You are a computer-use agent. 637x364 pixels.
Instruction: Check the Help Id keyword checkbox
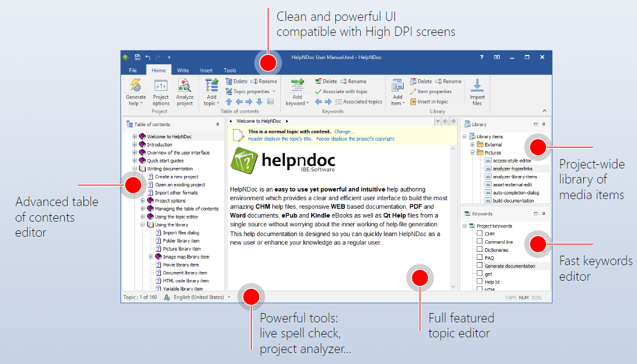click(x=480, y=281)
